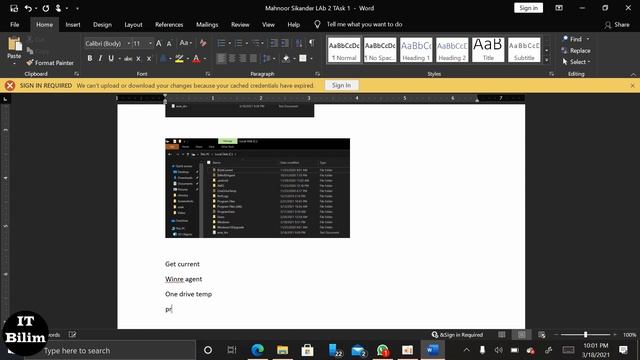The image size is (640, 360).
Task: Apply yellow text highlight color
Action: (x=179, y=59)
